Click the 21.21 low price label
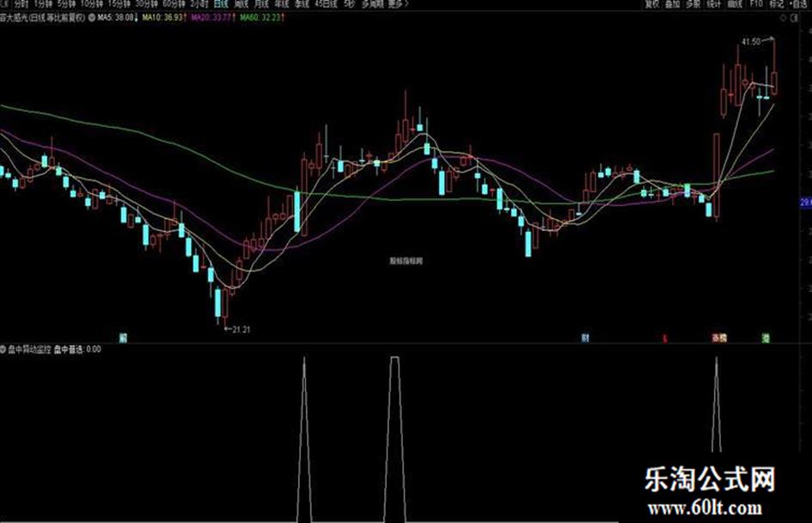 (x=241, y=329)
